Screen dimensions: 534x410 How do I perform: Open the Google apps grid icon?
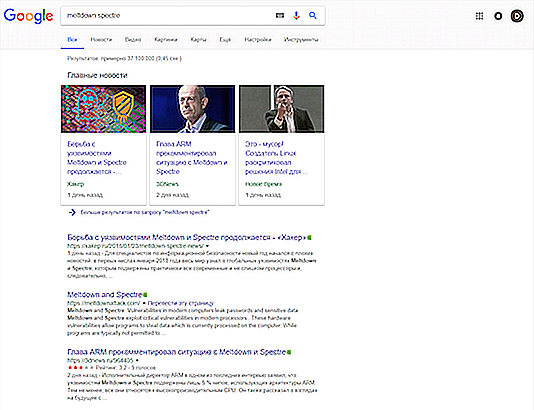pos(480,16)
